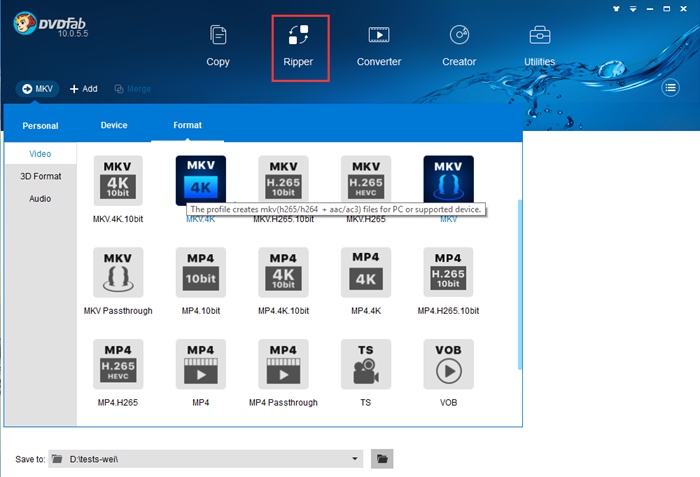Select the TS format profile
The image size is (700, 477).
pyautogui.click(x=366, y=364)
